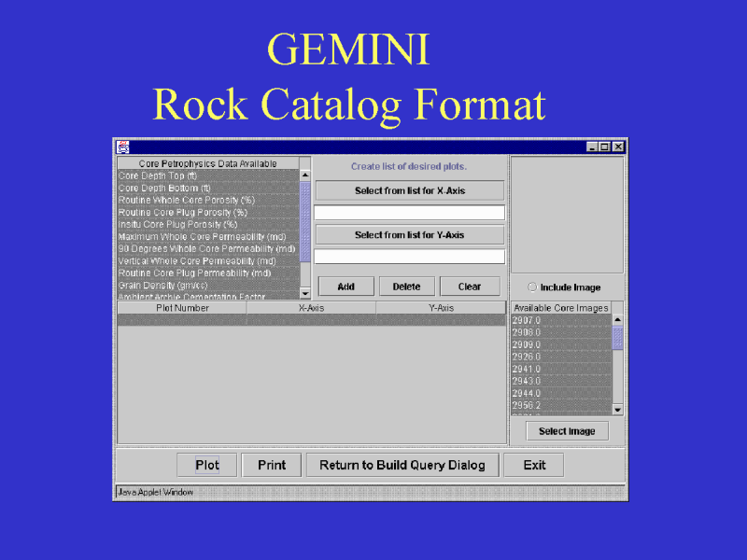Select core image 2956.2
This screenshot has height=560, width=747.
tap(562, 405)
